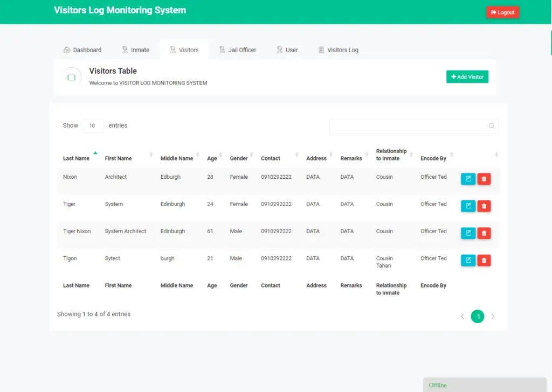Delete the Tiger Nixon entry

pos(484,233)
